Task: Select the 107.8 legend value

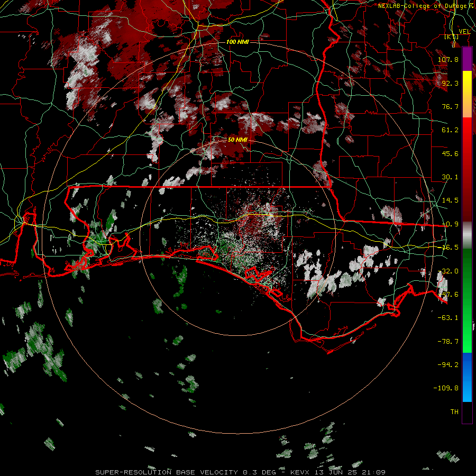Action: point(448,59)
